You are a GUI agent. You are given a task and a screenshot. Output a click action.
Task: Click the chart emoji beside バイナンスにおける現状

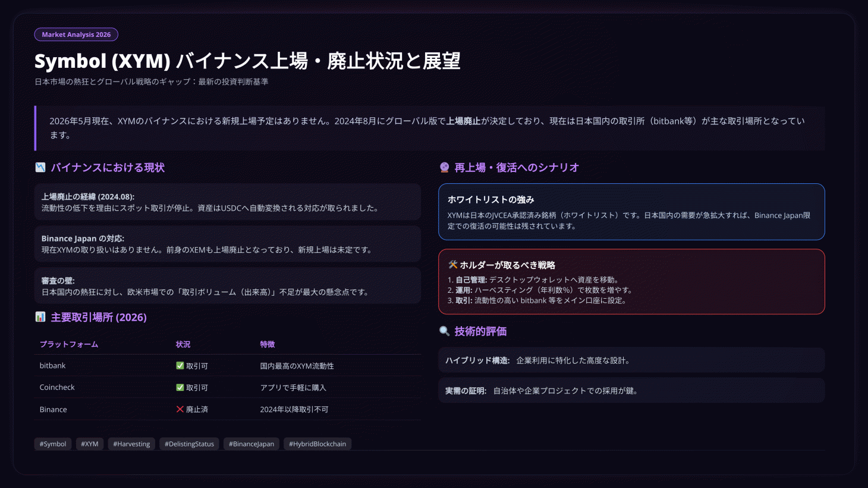[x=40, y=168]
